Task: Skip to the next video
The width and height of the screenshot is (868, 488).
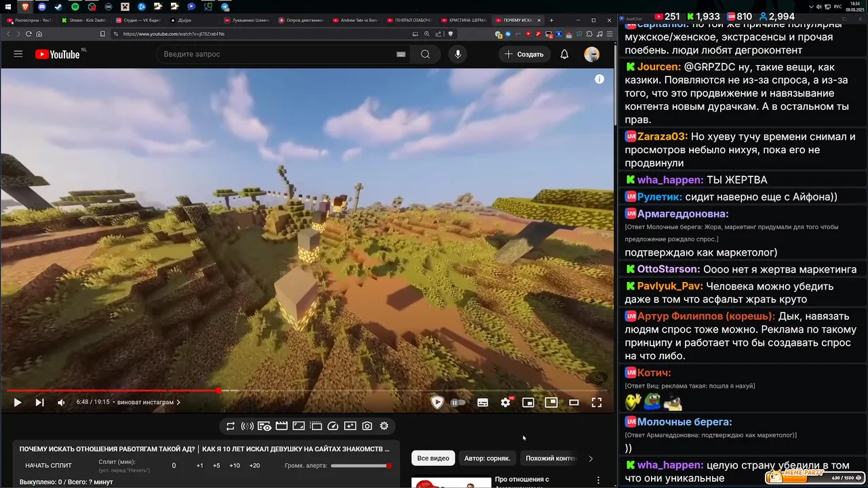Action: tap(39, 403)
